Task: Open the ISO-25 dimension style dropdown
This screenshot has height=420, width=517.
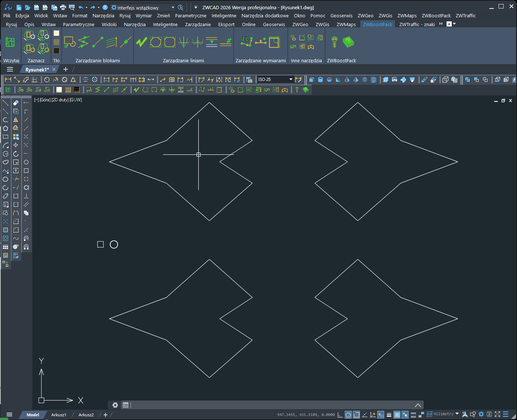Action: pyautogui.click(x=291, y=79)
